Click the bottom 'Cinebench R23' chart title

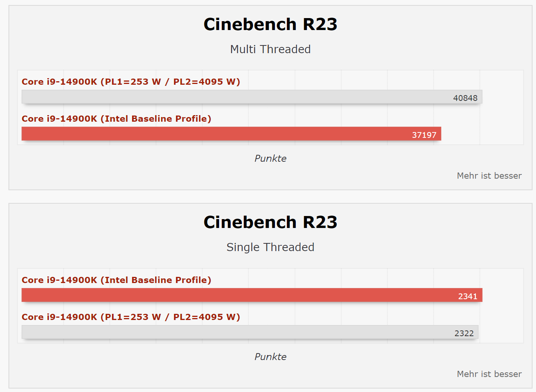[x=270, y=222]
